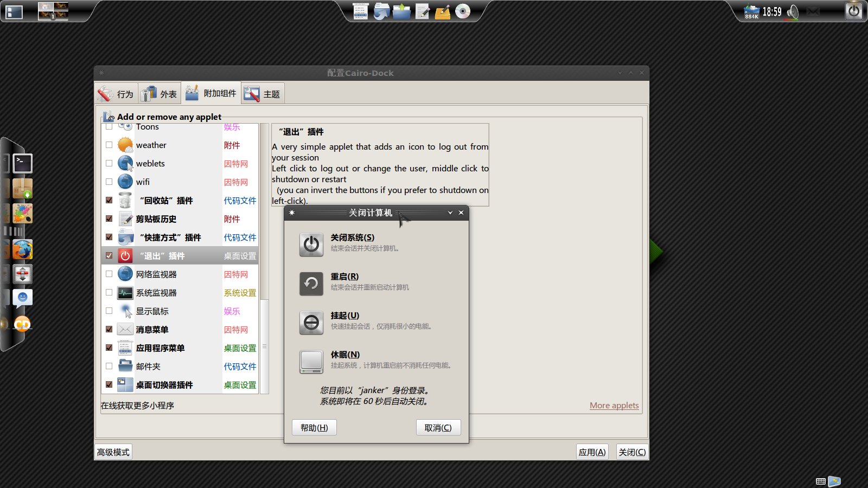Enable the 邮件夹 checkbox
Image resolution: width=868 pixels, height=488 pixels.
[109, 366]
